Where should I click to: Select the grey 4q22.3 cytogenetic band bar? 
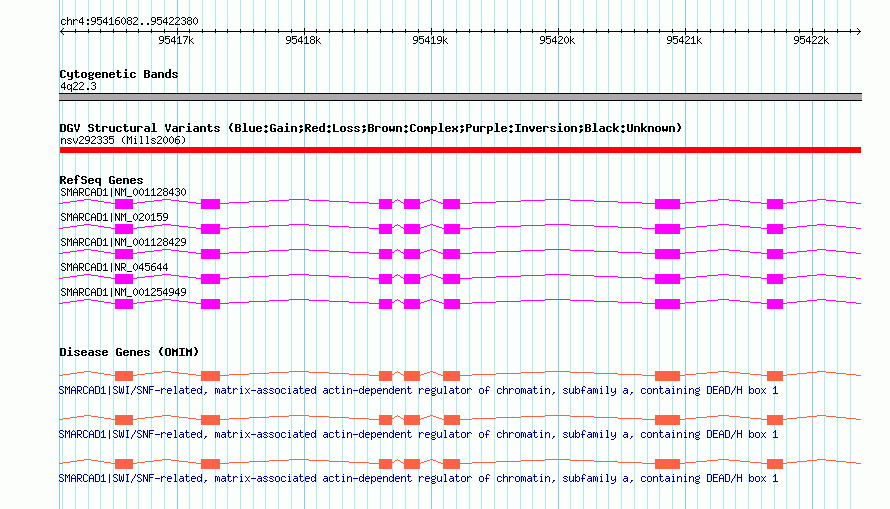(x=460, y=97)
